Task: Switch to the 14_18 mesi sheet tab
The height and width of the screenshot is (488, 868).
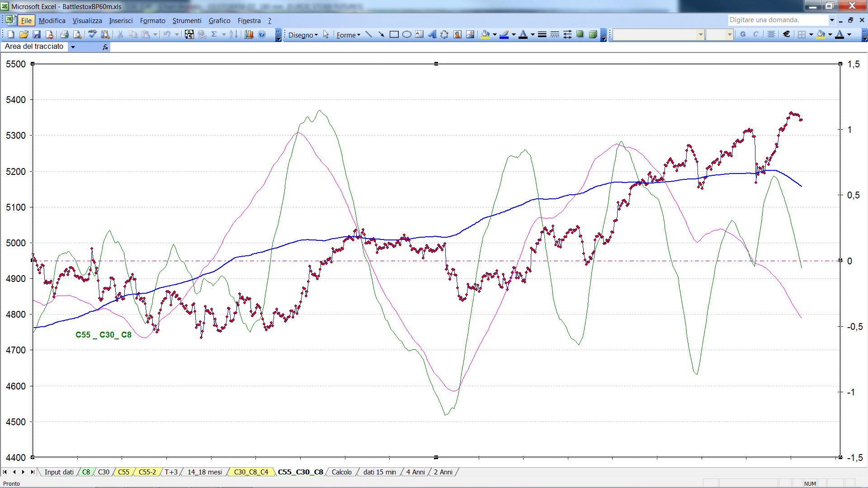Action: pyautogui.click(x=205, y=472)
